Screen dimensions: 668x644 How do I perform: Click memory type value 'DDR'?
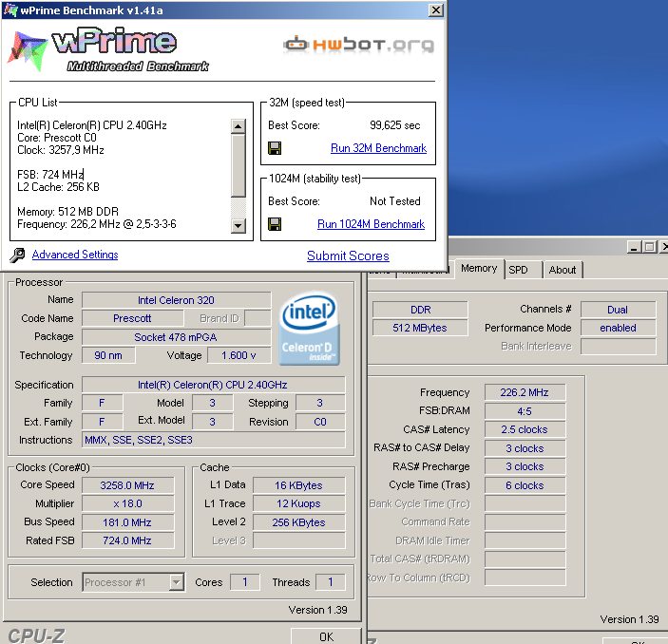[420, 310]
